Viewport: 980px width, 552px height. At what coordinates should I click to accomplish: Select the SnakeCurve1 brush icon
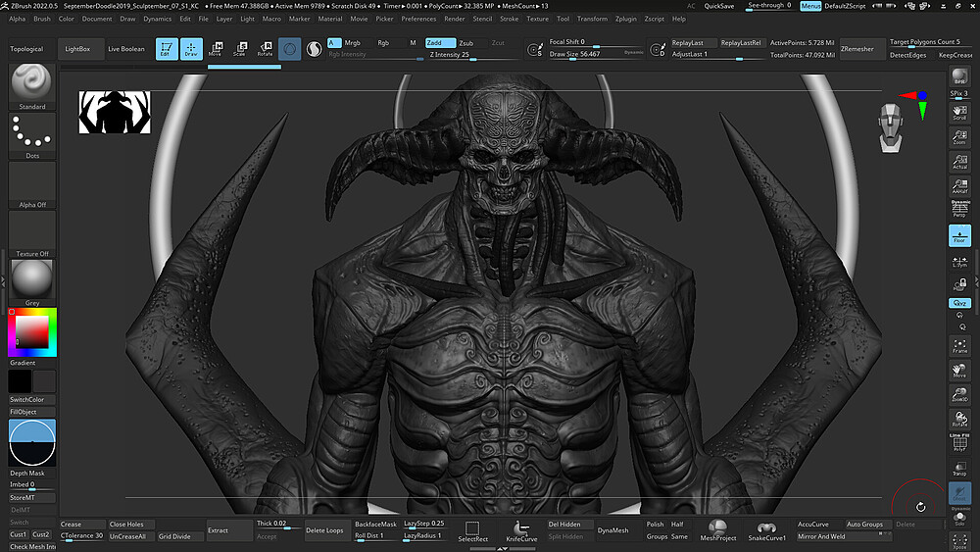coord(766,530)
